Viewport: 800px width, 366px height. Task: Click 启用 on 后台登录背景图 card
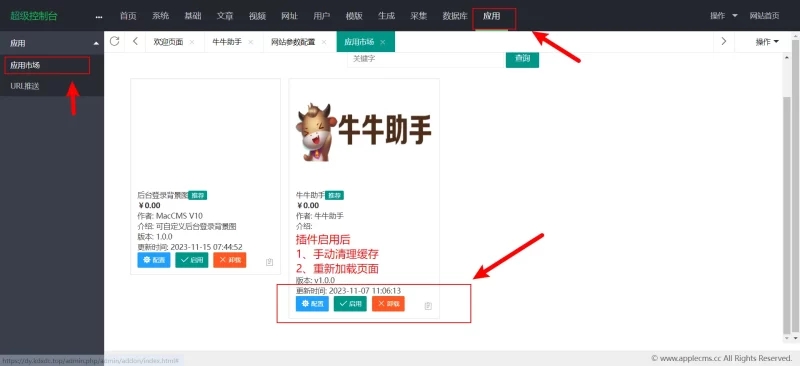tap(192, 260)
